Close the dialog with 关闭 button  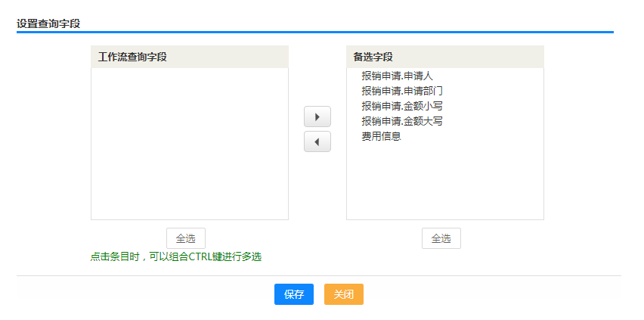tap(343, 294)
